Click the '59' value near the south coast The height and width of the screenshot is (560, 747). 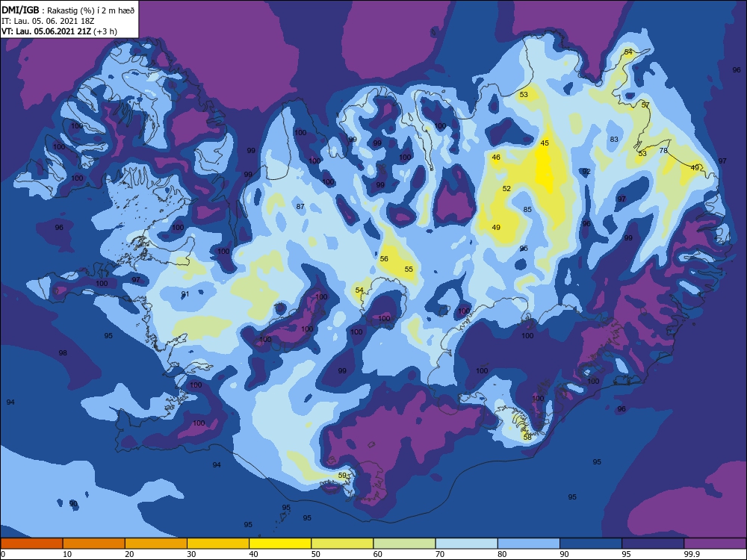pyautogui.click(x=342, y=475)
